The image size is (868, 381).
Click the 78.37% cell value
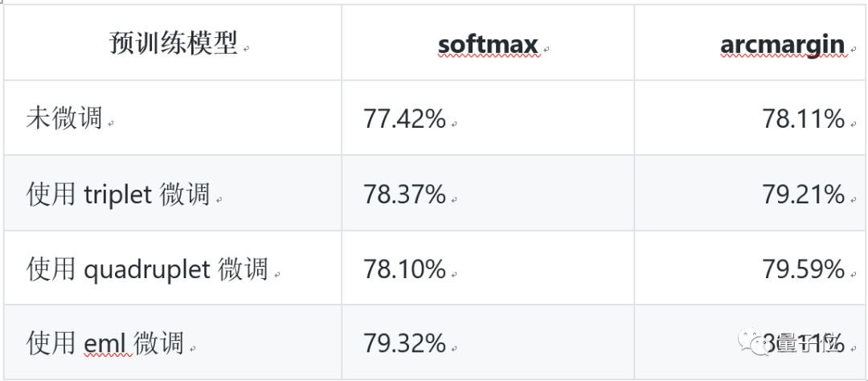404,195
